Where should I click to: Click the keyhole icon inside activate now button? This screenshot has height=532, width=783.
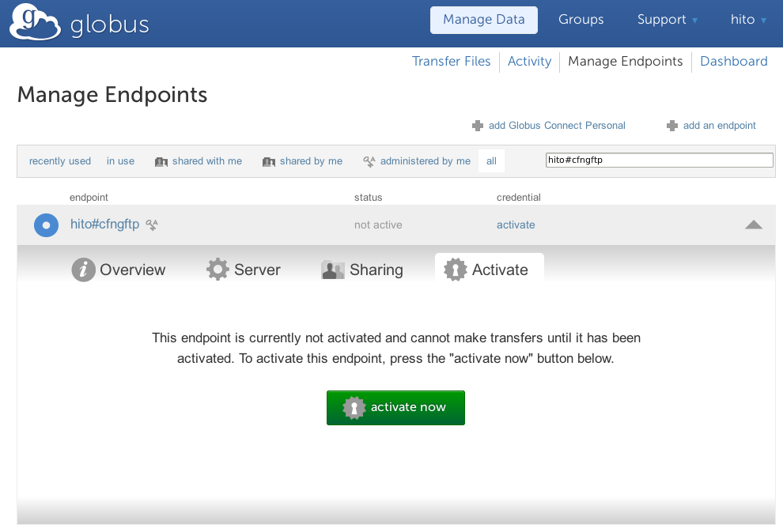pyautogui.click(x=354, y=408)
